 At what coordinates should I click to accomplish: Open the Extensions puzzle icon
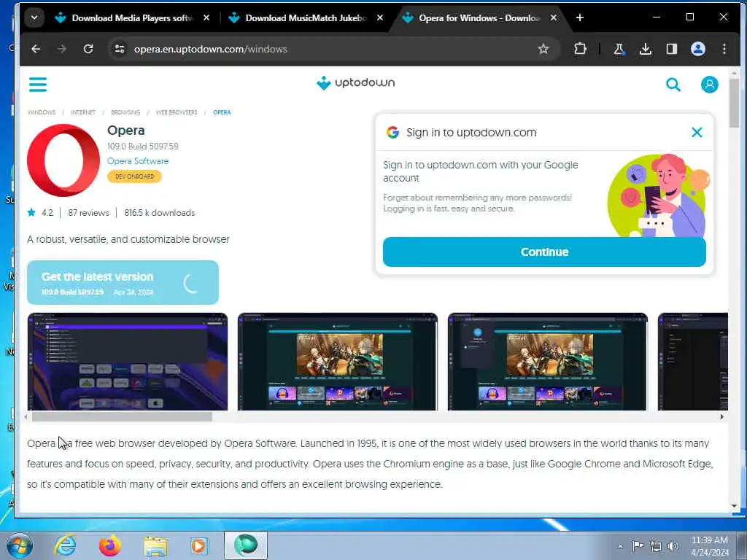(x=580, y=49)
